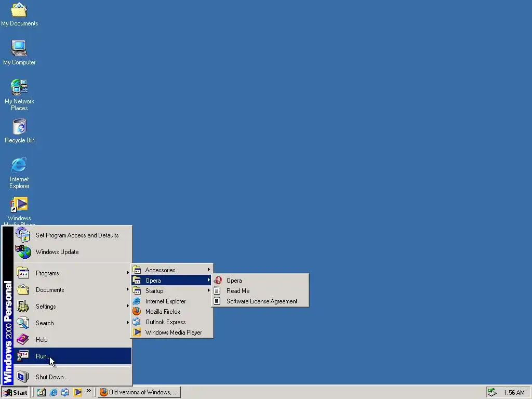Click Windows Media Player icon in Programs submenu
This screenshot has width=532, height=399.
click(137, 332)
